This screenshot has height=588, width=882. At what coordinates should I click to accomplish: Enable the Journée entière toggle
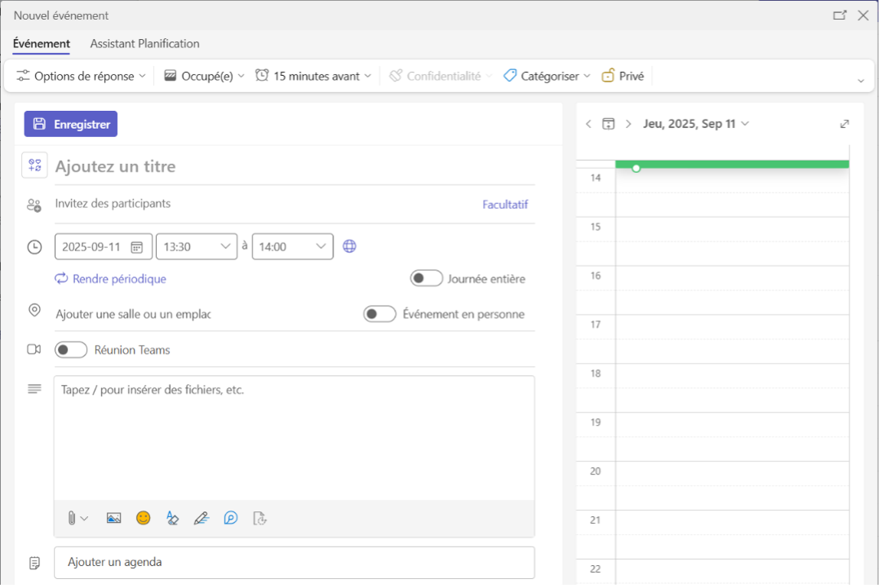pyautogui.click(x=426, y=279)
